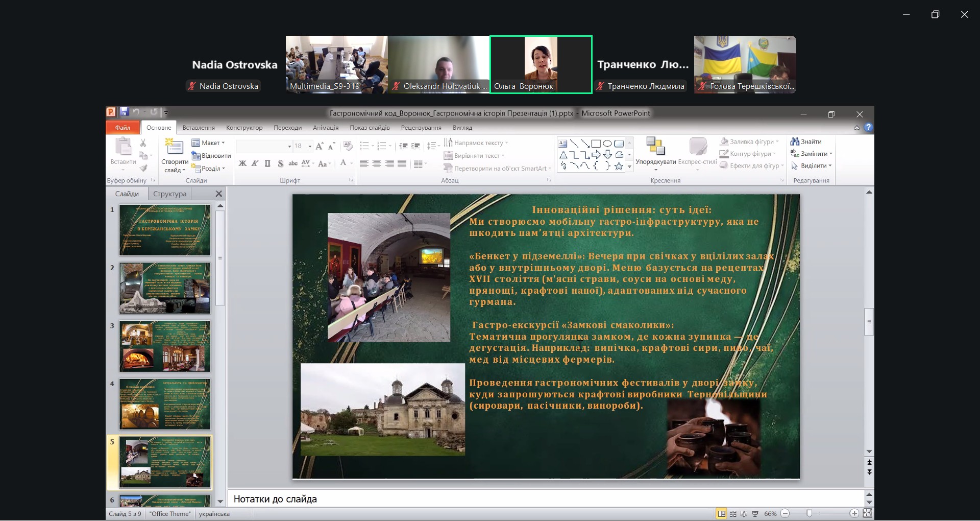Click the font color A icon
980x521 pixels.
click(x=344, y=163)
